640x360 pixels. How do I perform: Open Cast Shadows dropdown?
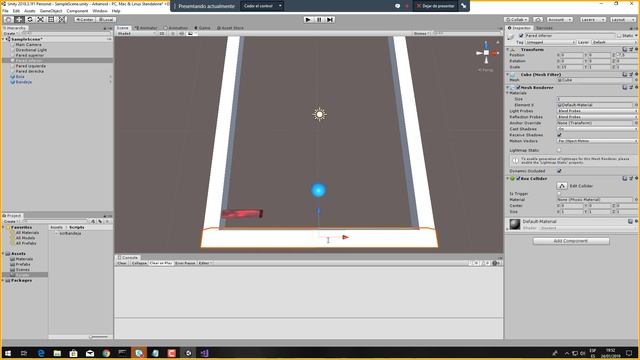[x=597, y=129]
